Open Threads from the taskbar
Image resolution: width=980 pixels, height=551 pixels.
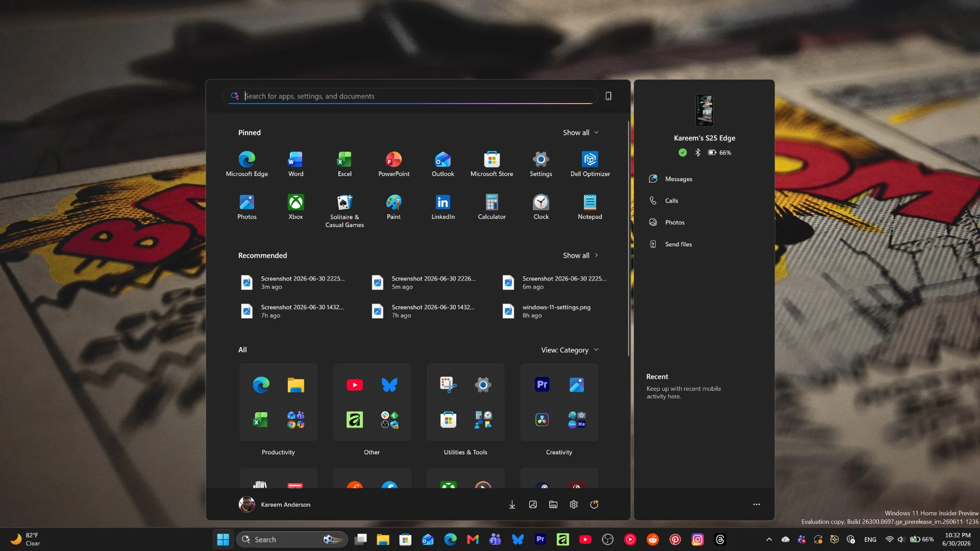click(720, 539)
